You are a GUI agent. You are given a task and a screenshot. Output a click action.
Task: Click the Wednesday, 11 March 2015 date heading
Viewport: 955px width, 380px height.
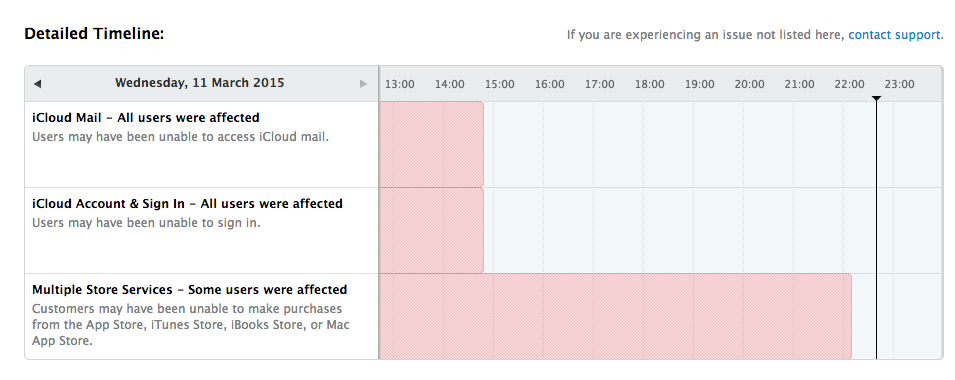coord(200,83)
